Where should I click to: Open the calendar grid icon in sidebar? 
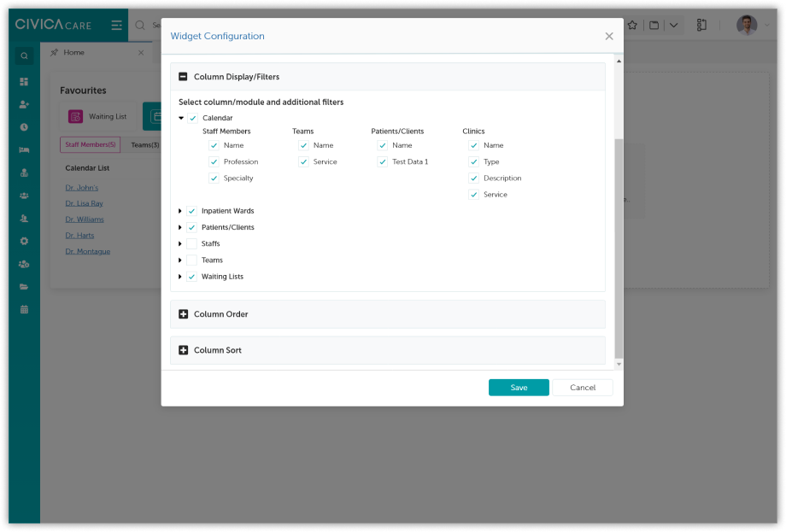[24, 310]
